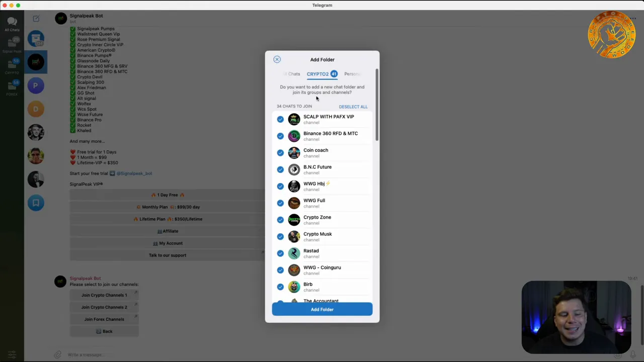The height and width of the screenshot is (362, 644).
Task: Compose a new message
Action: (36, 19)
